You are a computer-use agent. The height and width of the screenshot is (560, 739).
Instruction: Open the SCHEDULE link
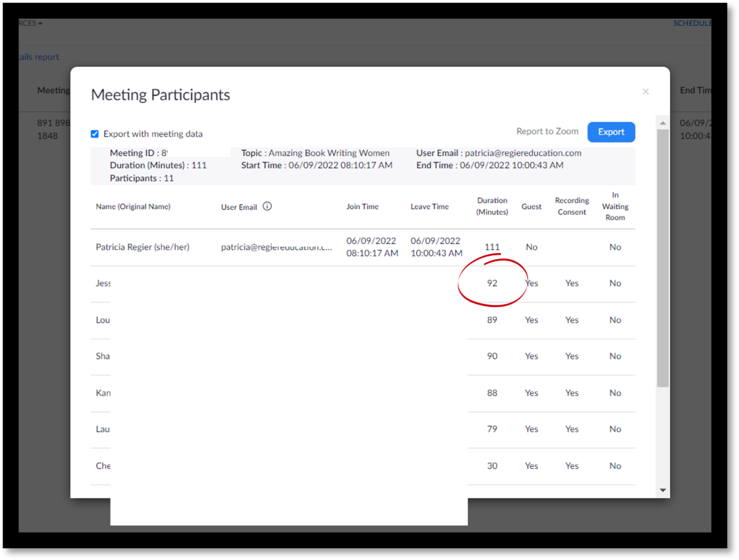coord(693,23)
